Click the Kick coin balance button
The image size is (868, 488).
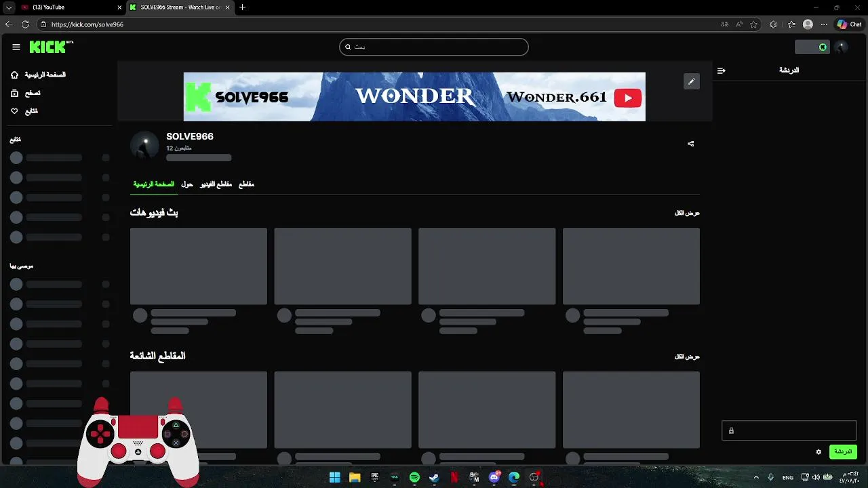click(x=812, y=47)
